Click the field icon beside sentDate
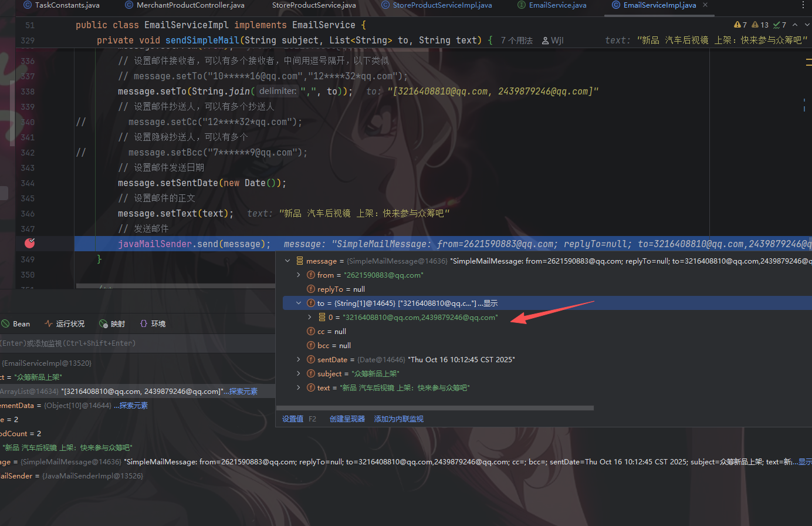 pos(311,359)
